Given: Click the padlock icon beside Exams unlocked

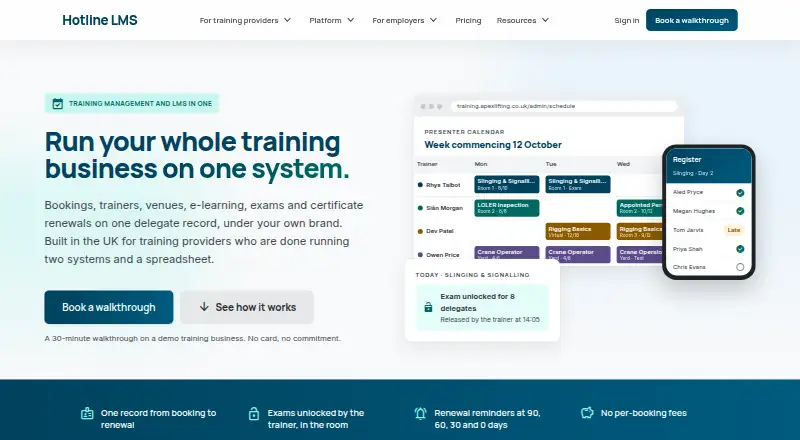Looking at the screenshot, I should pyautogui.click(x=254, y=413).
